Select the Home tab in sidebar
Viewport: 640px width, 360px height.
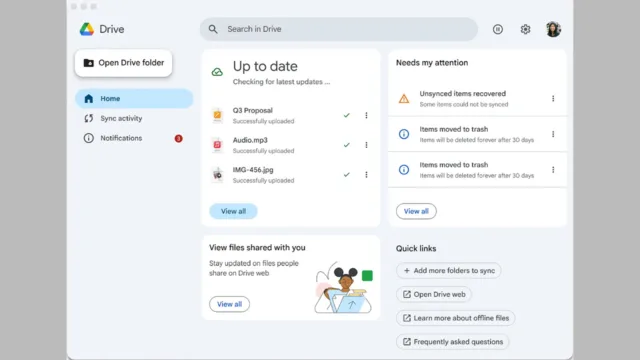[134, 98]
